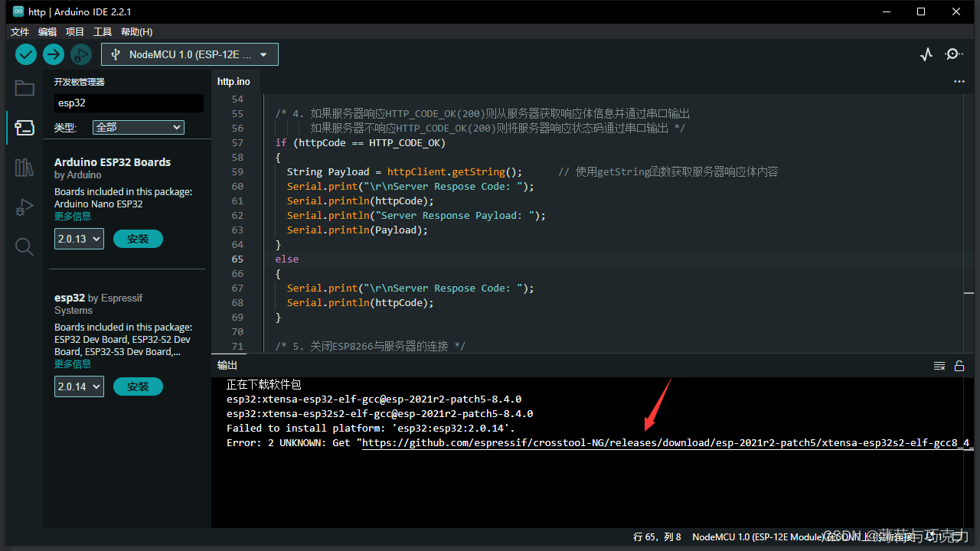Image resolution: width=980 pixels, height=551 pixels.
Task: Click 'if (httpCode == HTTP_CODE_OK)' on line 57
Action: coord(361,143)
